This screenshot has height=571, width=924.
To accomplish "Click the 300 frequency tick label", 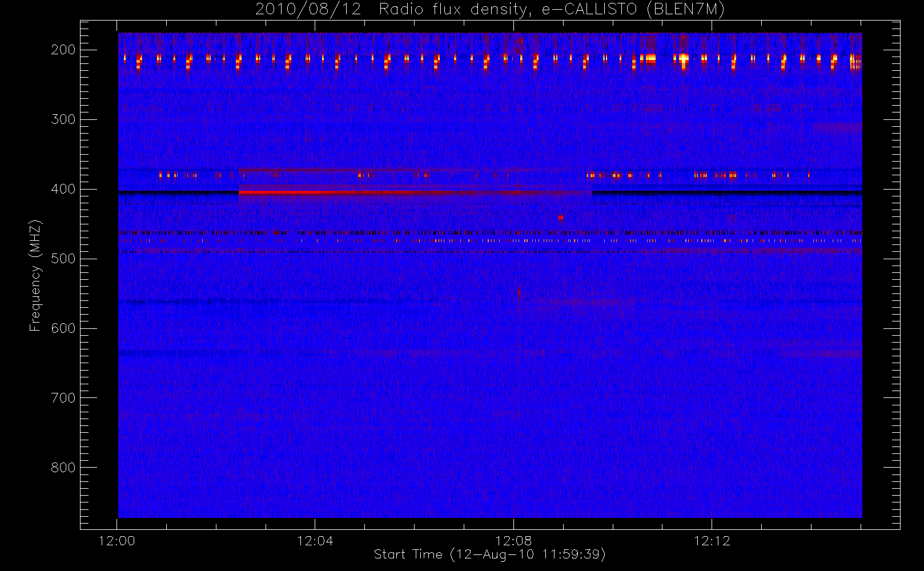I will tap(63, 119).
